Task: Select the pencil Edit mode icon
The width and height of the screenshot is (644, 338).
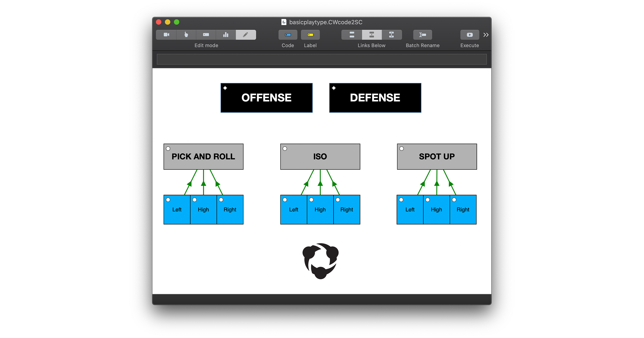Action: coord(246,35)
